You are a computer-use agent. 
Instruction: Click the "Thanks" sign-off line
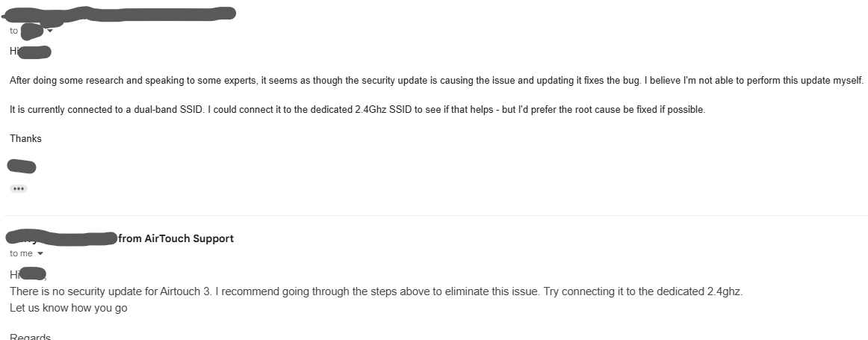pyautogui.click(x=25, y=138)
